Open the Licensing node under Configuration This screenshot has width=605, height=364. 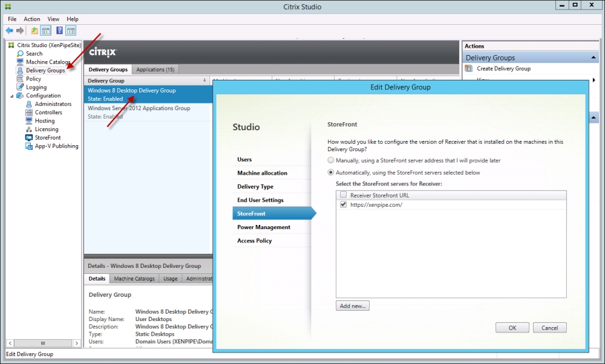[x=47, y=129]
